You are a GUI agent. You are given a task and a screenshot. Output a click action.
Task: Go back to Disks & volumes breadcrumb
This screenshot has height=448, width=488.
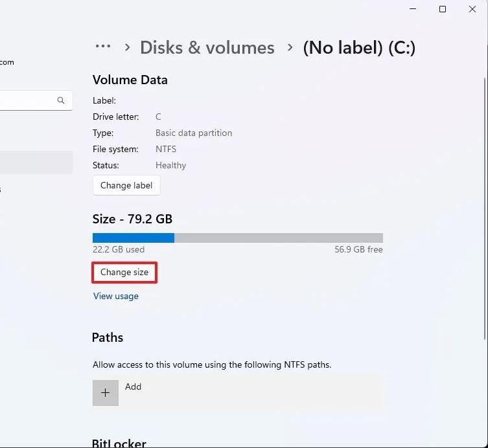pos(207,47)
